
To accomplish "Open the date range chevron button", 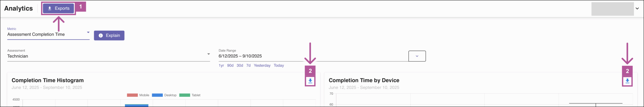I will [417, 56].
